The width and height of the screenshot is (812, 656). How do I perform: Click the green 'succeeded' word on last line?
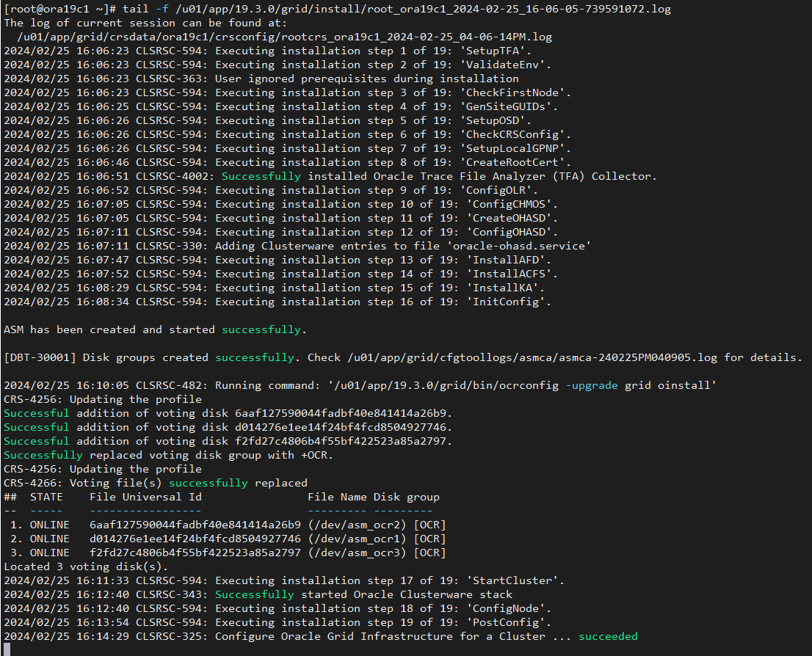tap(608, 637)
